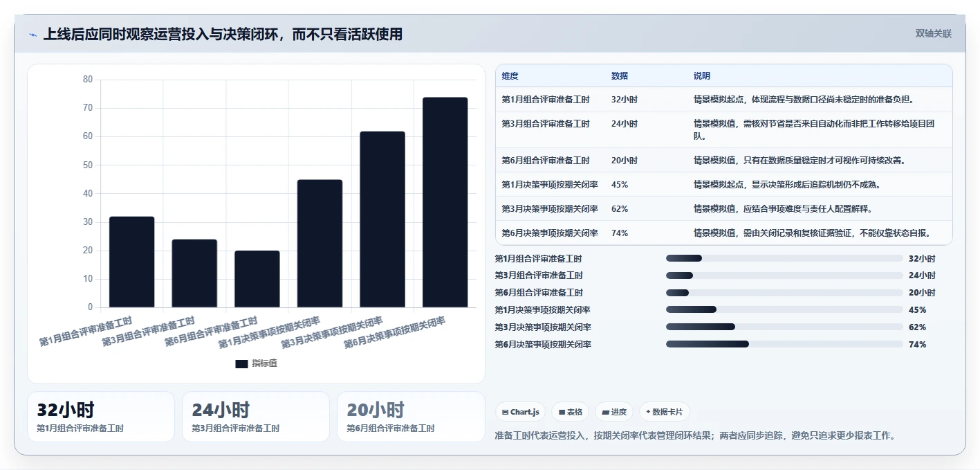Click the chart bar for 第3月组合评审准备工时
The image size is (980, 470).
click(x=194, y=273)
